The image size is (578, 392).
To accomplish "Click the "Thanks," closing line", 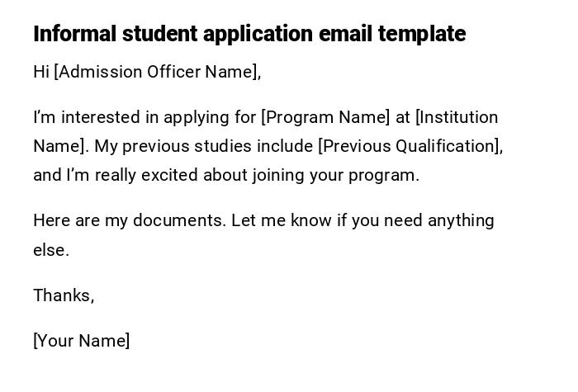I will (x=64, y=295).
